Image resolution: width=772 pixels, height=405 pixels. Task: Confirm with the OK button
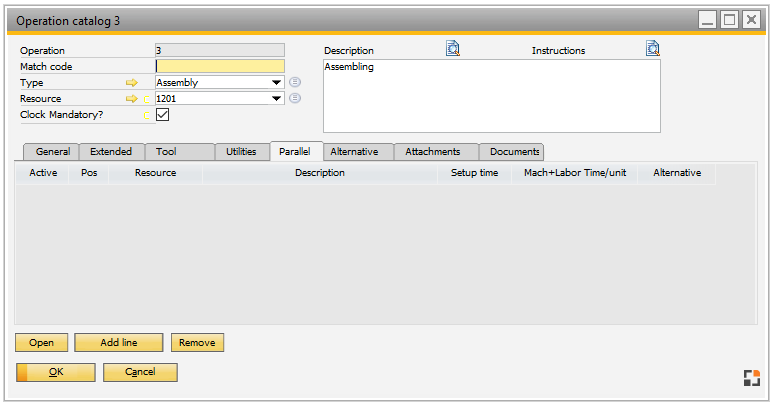click(x=56, y=372)
